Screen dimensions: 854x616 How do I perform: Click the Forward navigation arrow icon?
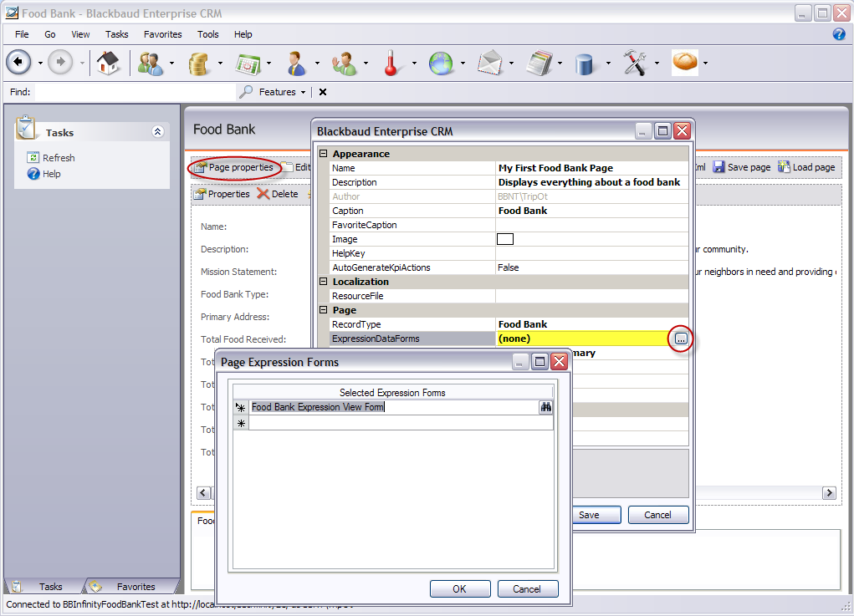[x=60, y=62]
